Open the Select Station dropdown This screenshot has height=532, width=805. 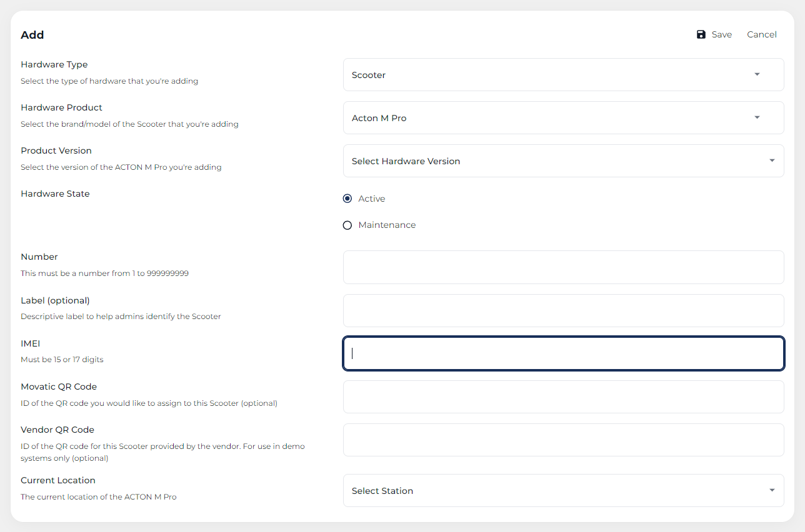(550, 491)
